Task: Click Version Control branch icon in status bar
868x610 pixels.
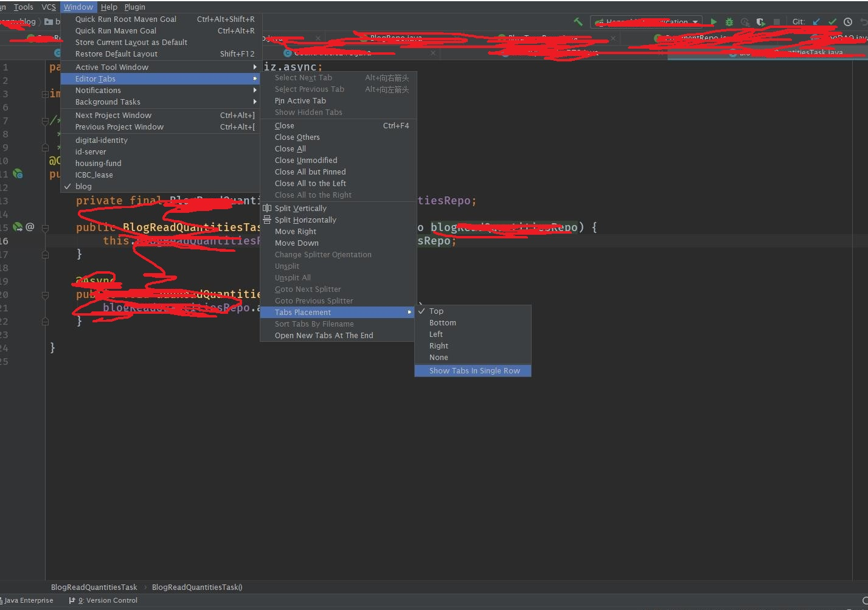Action: pyautogui.click(x=72, y=600)
